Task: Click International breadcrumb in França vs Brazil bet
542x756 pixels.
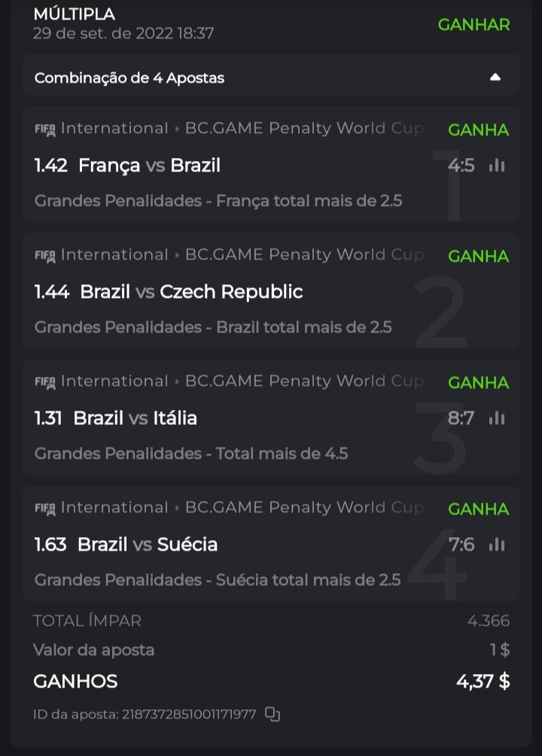Action: click(114, 129)
